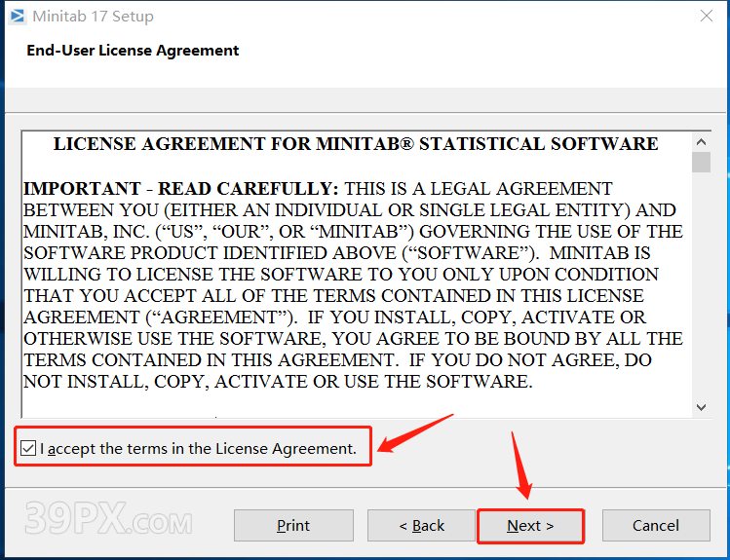The image size is (730, 560).
Task: Click the Print button
Action: coord(293,525)
